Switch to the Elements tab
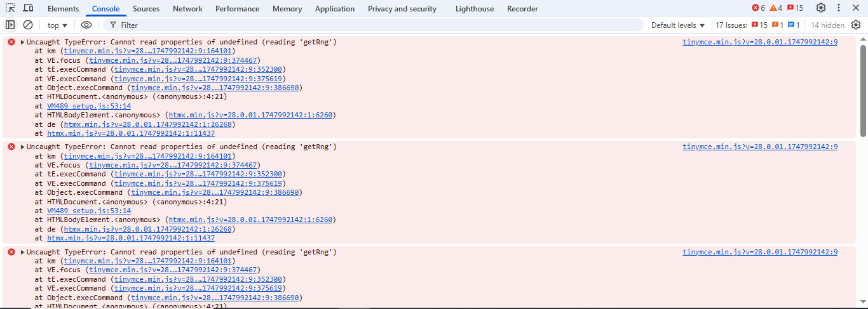The width and height of the screenshot is (868, 309). click(x=63, y=9)
